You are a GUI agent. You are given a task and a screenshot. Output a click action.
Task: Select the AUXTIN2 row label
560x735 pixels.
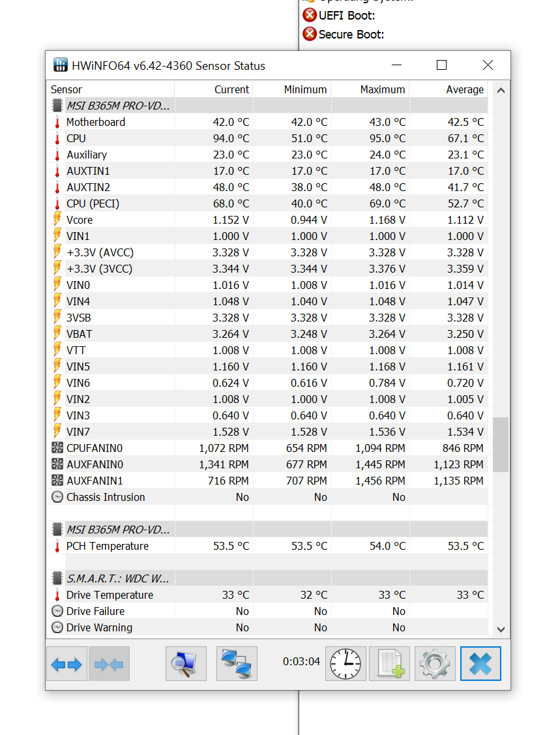pyautogui.click(x=88, y=188)
